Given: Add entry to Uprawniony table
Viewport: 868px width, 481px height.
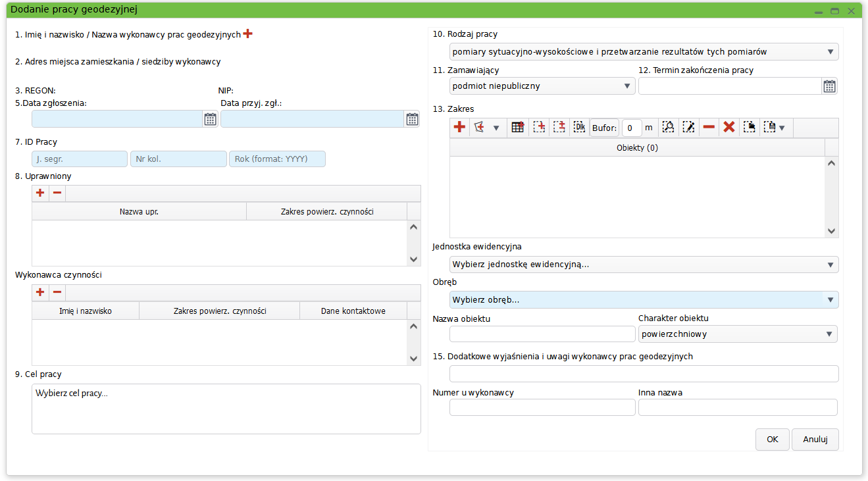Looking at the screenshot, I should [x=40, y=193].
